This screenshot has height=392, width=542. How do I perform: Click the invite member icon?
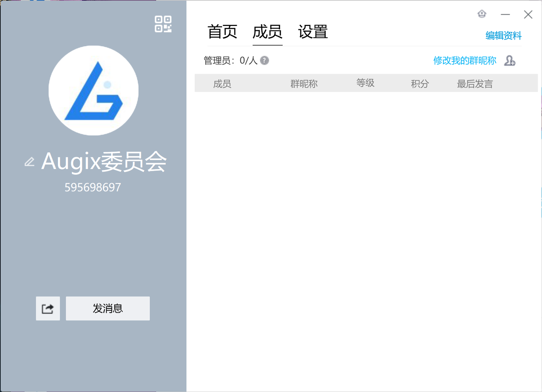click(510, 61)
